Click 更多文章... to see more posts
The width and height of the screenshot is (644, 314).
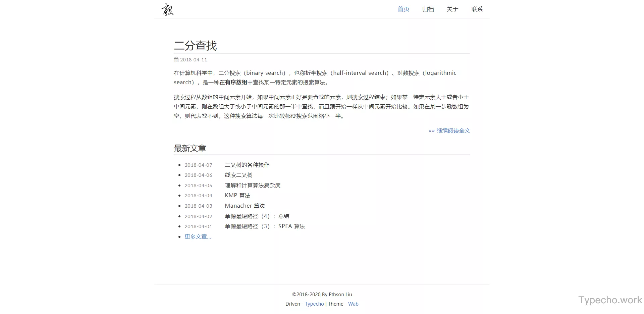point(198,237)
